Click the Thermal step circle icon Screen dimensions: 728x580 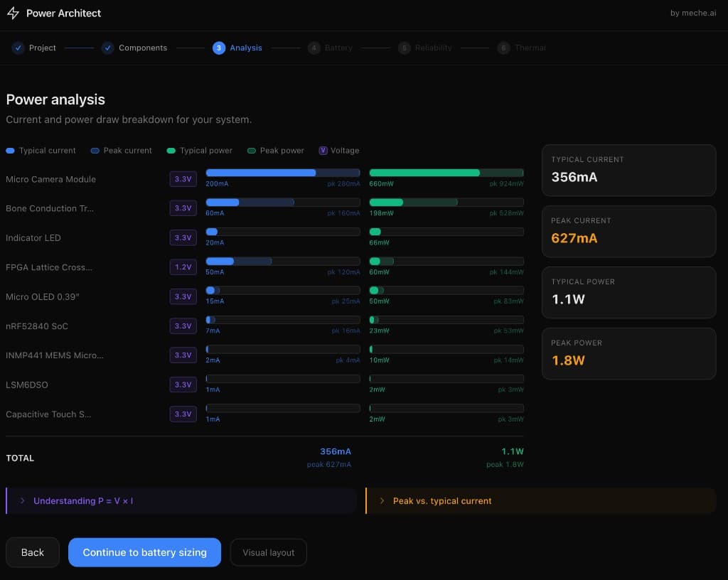[503, 48]
